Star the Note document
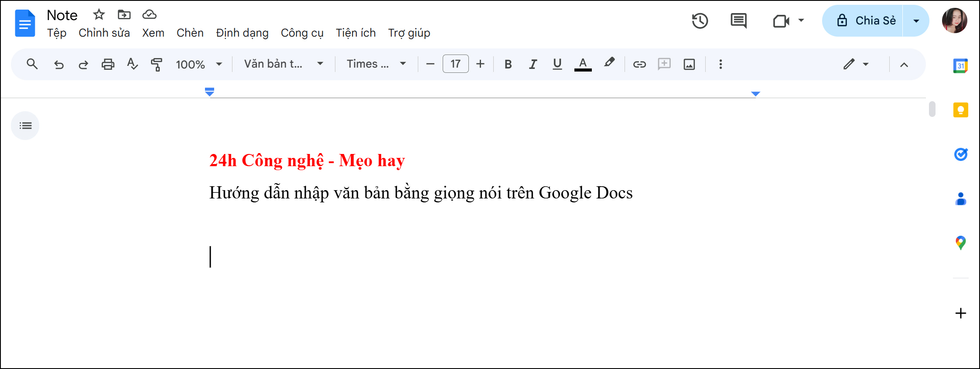This screenshot has height=369, width=980. tap(99, 15)
